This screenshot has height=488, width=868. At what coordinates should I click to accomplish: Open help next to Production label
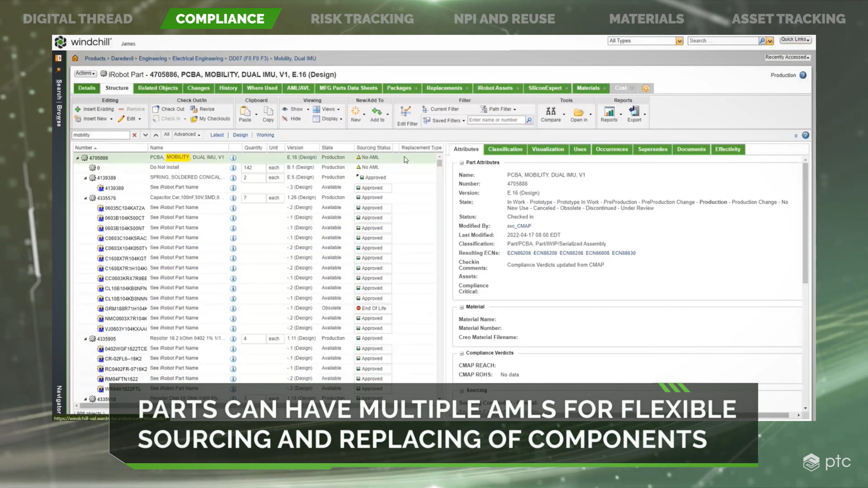point(803,75)
